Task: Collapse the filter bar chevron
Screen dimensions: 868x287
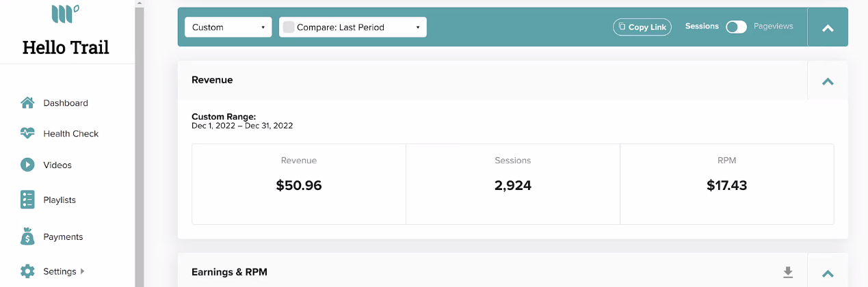Action: click(828, 28)
